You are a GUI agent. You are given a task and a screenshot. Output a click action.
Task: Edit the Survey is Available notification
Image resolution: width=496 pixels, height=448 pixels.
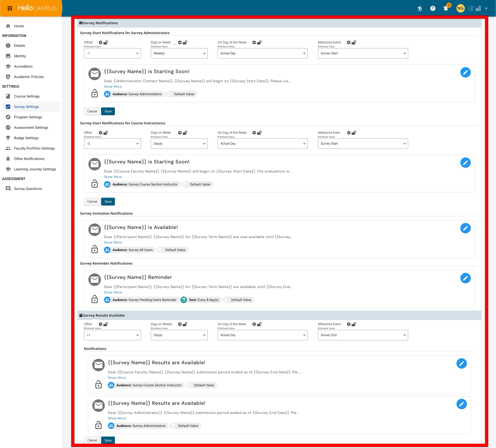coord(465,228)
